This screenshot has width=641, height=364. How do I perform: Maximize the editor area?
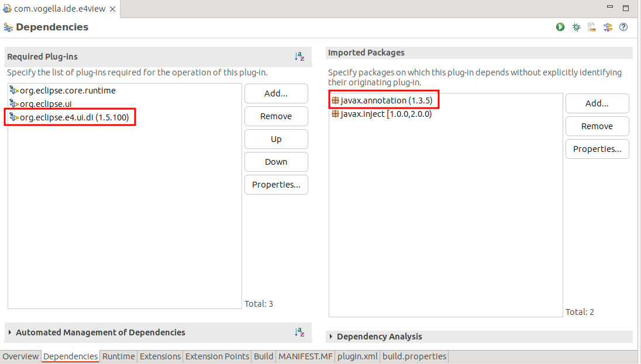[x=625, y=8]
